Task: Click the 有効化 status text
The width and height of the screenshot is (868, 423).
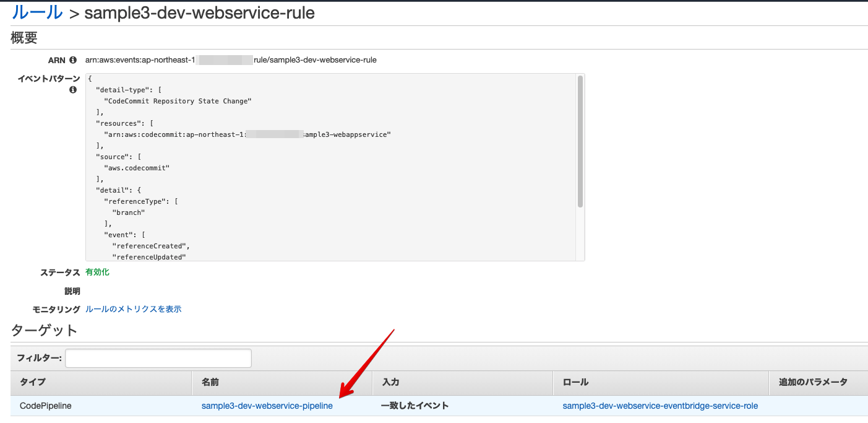Action: [97, 272]
